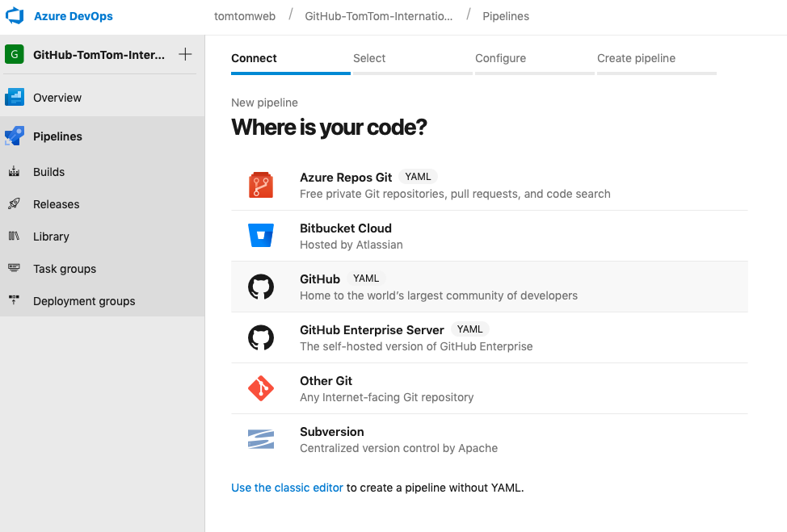The image size is (787, 532).
Task: Choose the Other Git diamond icon
Action: [261, 388]
